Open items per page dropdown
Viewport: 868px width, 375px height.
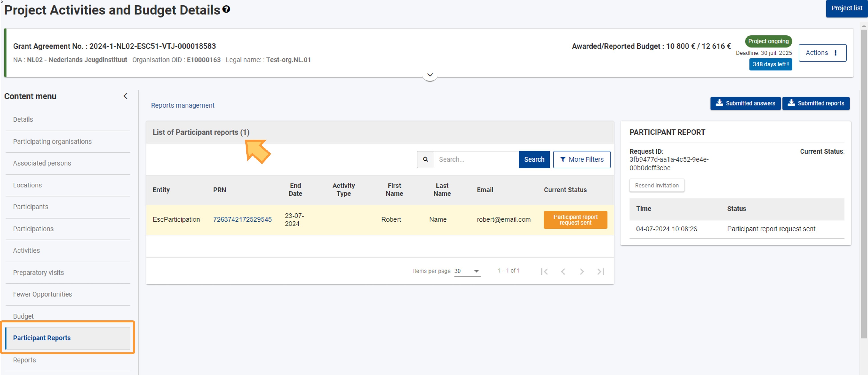[x=467, y=271]
